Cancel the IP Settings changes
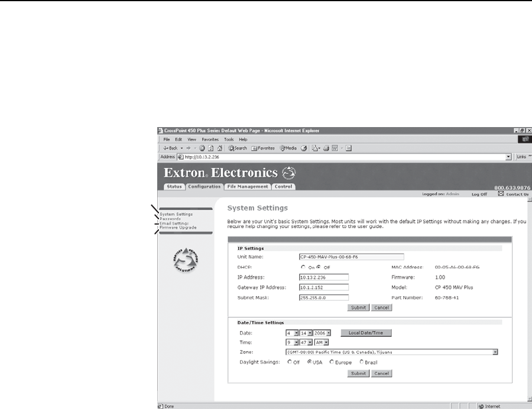This screenshot has height=409, width=532. pos(381,307)
